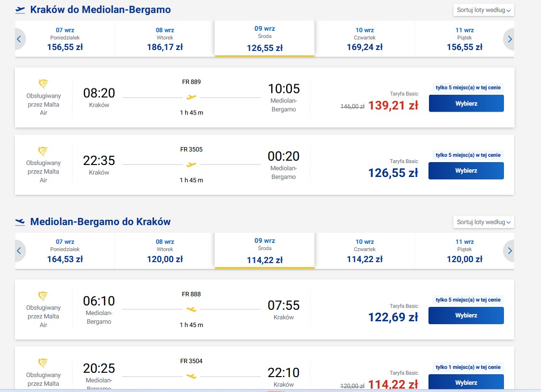Image resolution: width=541 pixels, height=392 pixels.
Task: Open the return 'Sortuj loty według' dropdown
Action: 483,222
